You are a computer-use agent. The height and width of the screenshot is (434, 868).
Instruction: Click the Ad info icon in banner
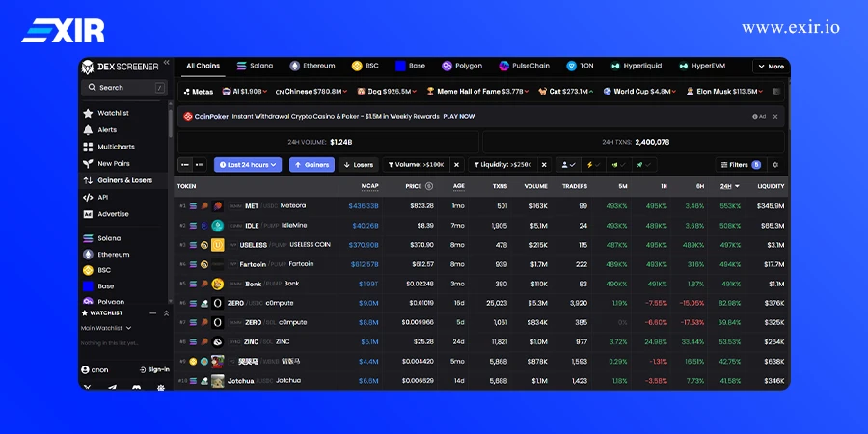(x=754, y=117)
